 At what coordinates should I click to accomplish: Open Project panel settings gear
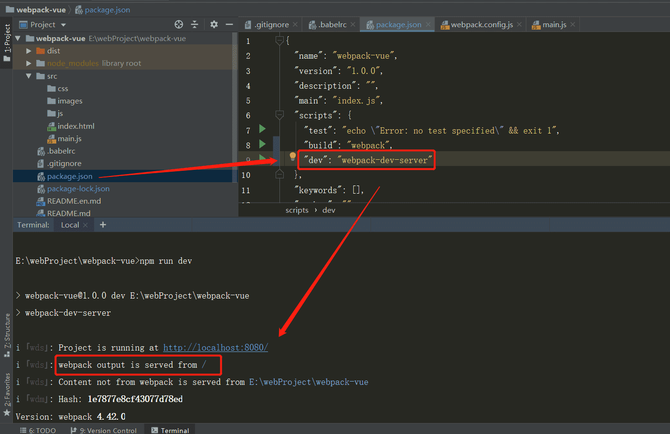pos(214,25)
